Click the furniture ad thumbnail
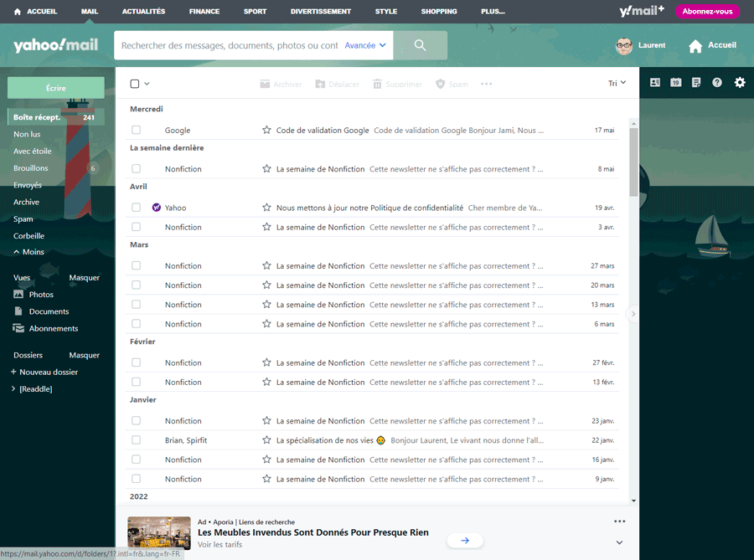Viewport: 754px width, 560px height. pos(159,532)
